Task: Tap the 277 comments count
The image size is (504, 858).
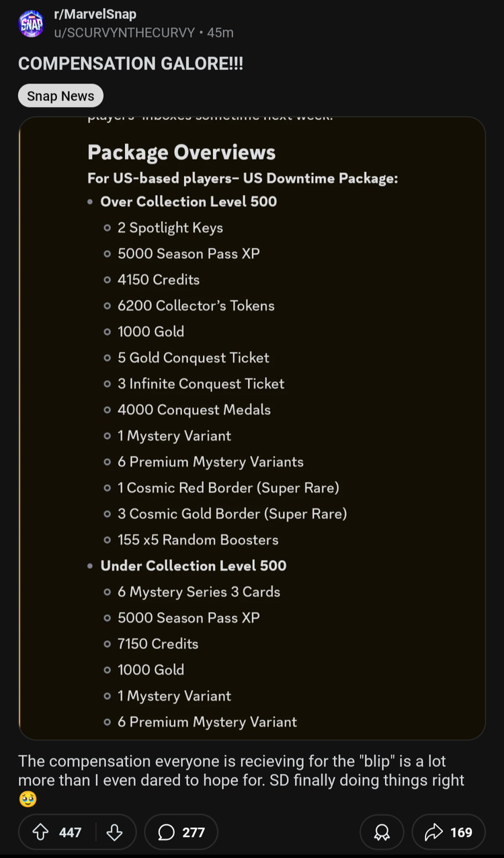Action: pyautogui.click(x=194, y=832)
